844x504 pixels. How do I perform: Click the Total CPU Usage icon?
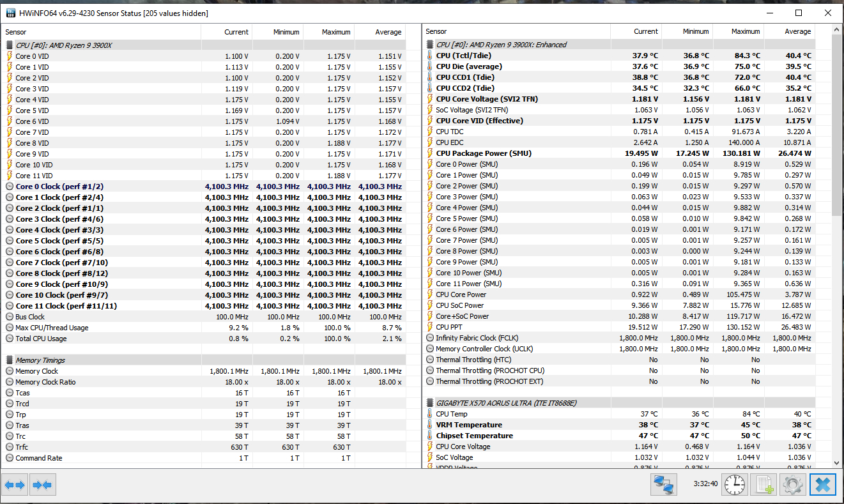pos(10,339)
